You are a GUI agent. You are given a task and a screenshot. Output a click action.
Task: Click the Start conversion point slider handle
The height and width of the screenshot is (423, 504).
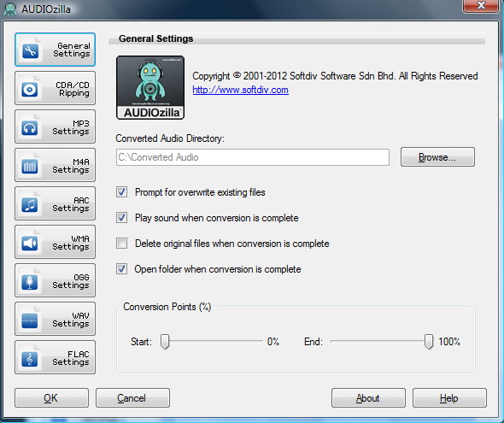coord(165,341)
